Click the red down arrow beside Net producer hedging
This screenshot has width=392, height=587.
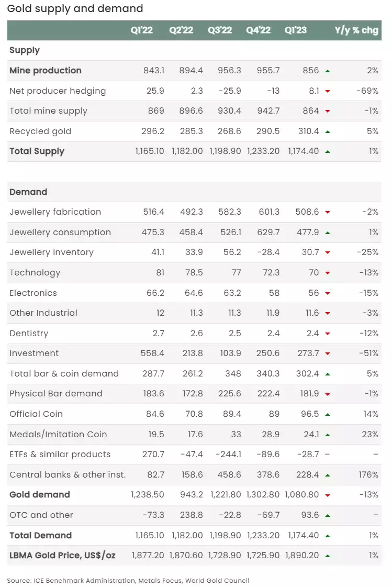(328, 91)
